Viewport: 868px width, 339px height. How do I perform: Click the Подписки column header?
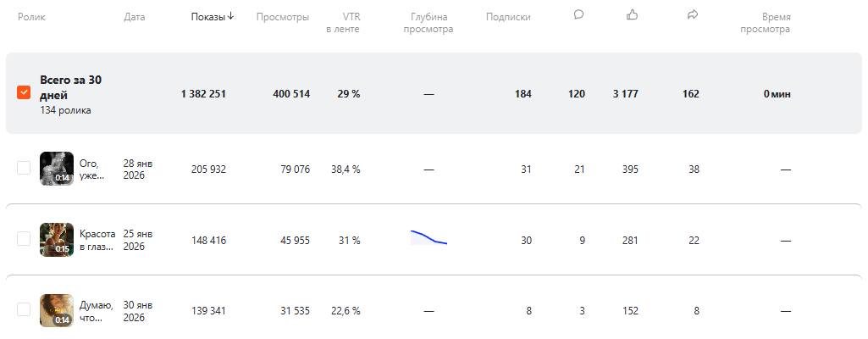click(508, 17)
